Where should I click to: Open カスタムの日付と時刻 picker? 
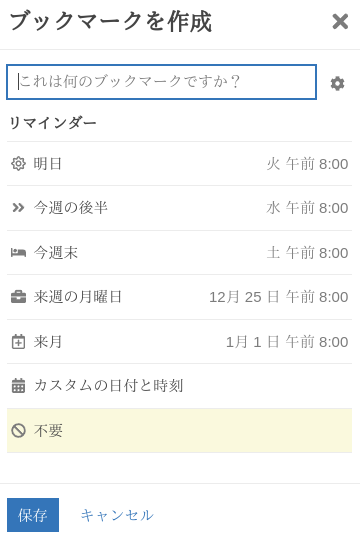coord(179,386)
